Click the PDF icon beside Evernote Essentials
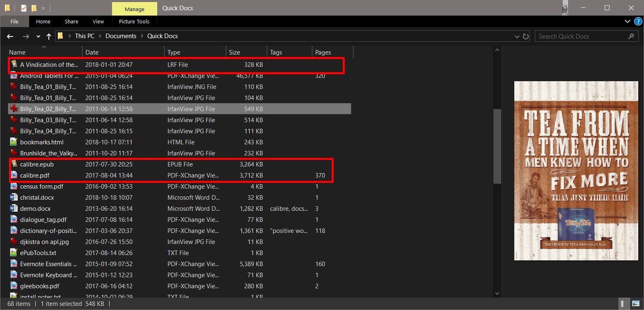Image resolution: width=644 pixels, height=310 pixels. pyautogui.click(x=14, y=264)
